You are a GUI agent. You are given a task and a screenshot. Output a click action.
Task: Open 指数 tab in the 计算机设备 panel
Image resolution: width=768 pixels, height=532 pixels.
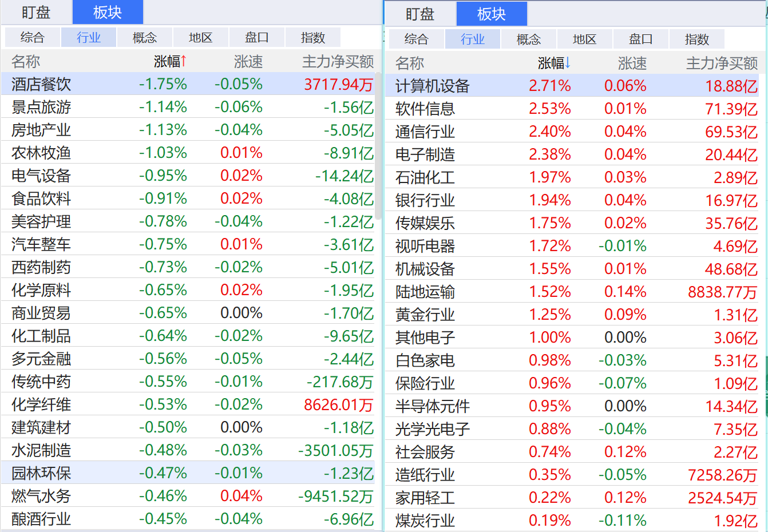coord(696,39)
